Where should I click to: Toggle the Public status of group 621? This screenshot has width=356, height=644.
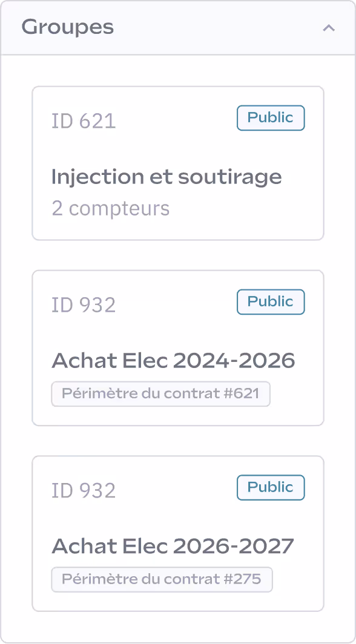point(271,118)
